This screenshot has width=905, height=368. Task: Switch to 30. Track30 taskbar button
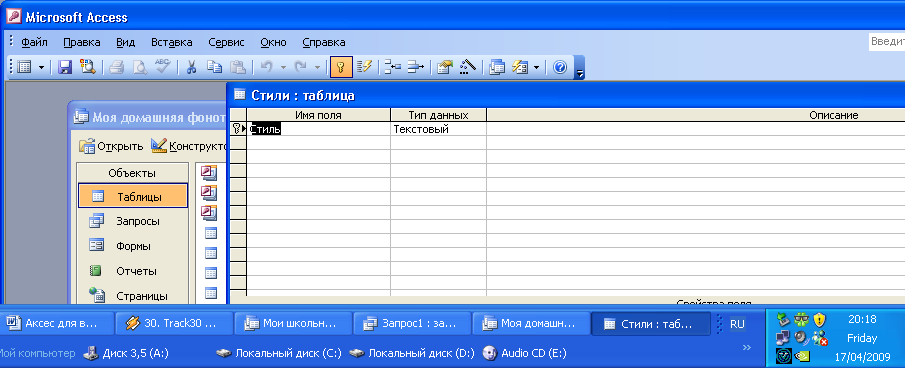click(x=175, y=324)
